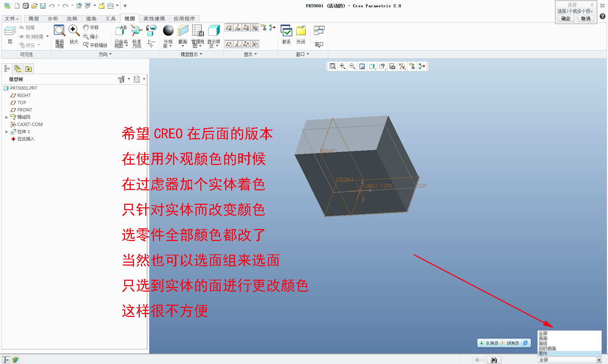The width and height of the screenshot is (608, 364).
Task: Go to the 上一个 previous view
Action: point(151,36)
